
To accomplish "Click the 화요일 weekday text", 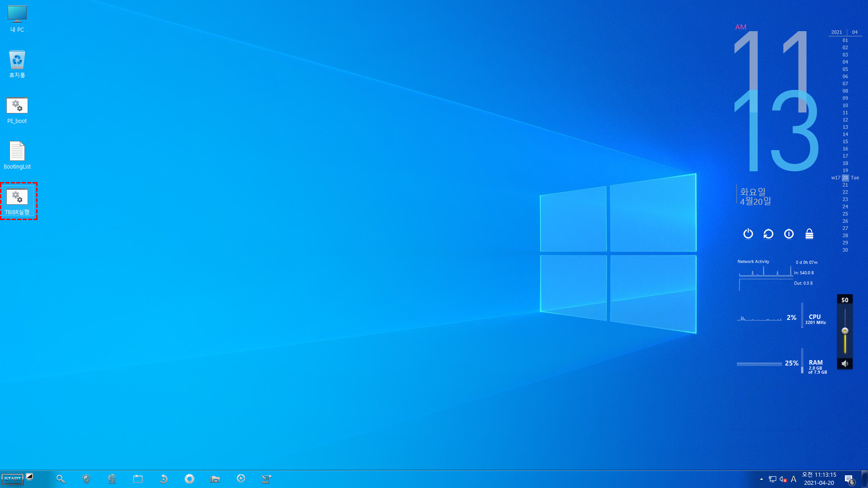I will click(x=753, y=192).
